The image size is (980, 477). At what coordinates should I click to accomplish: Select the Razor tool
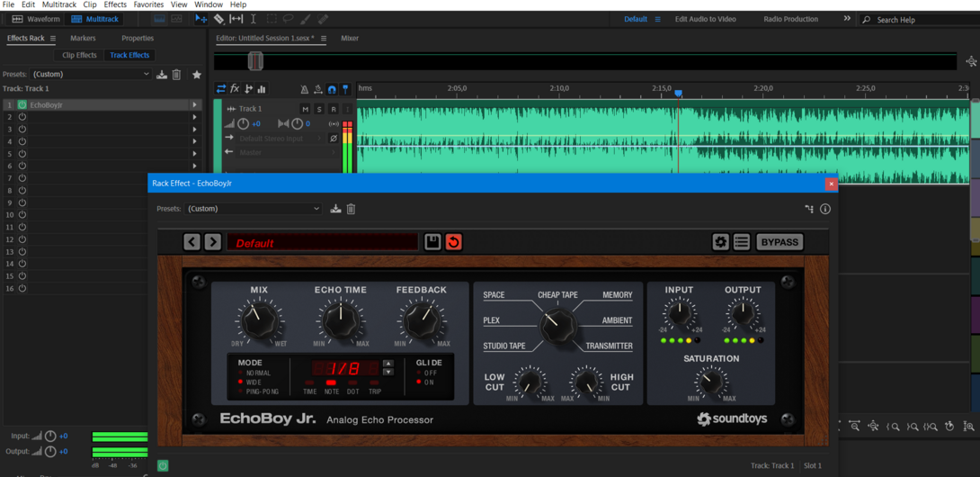218,19
